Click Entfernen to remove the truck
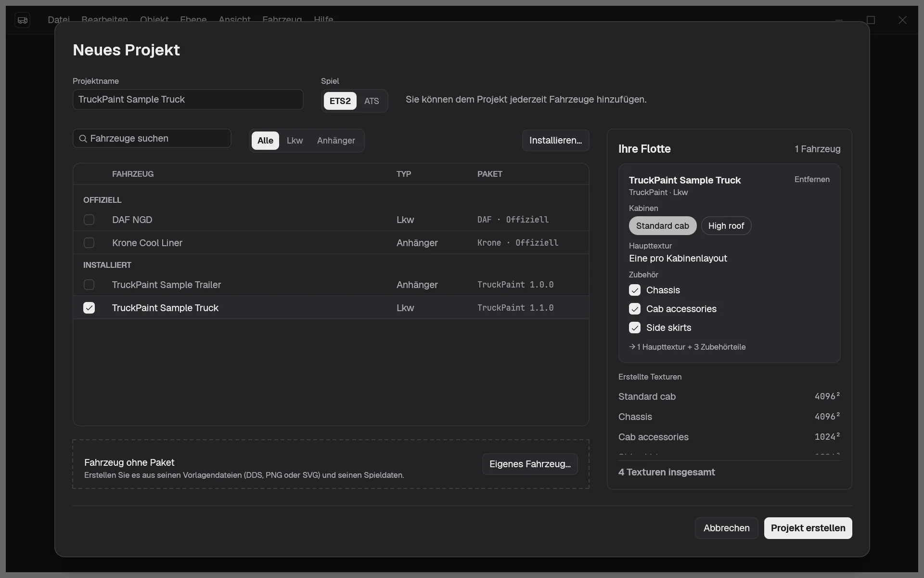924x578 pixels. pos(812,179)
